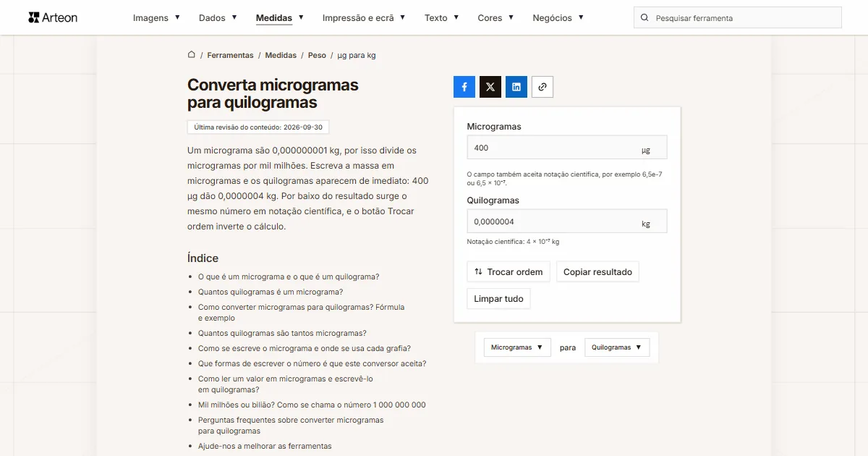Click Limpar tudo button
The image size is (868, 456).
[x=498, y=299]
